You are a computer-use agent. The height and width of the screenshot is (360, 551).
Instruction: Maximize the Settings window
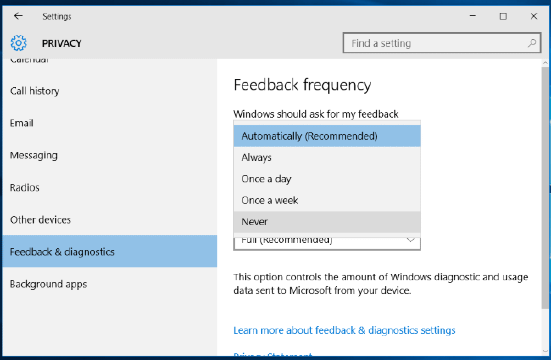503,16
